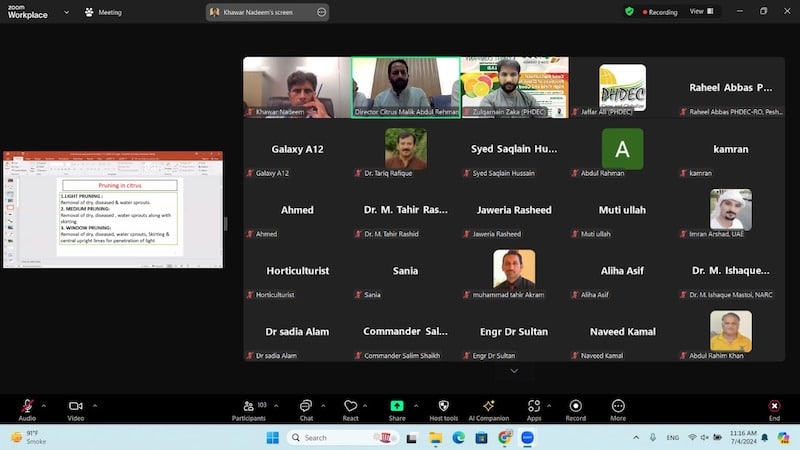Expand the audio options arrow
Image resolution: width=800 pixels, height=450 pixels.
(44, 405)
